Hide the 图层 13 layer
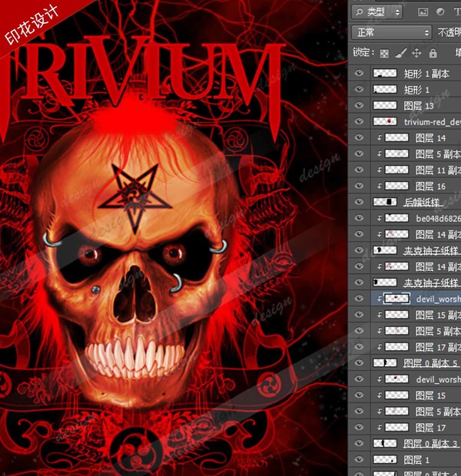Screen dimensions: 461x476 click(x=359, y=105)
